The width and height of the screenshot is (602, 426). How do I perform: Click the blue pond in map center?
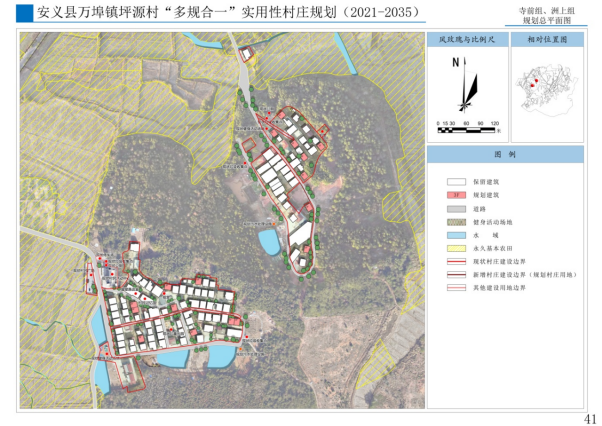[269, 241]
